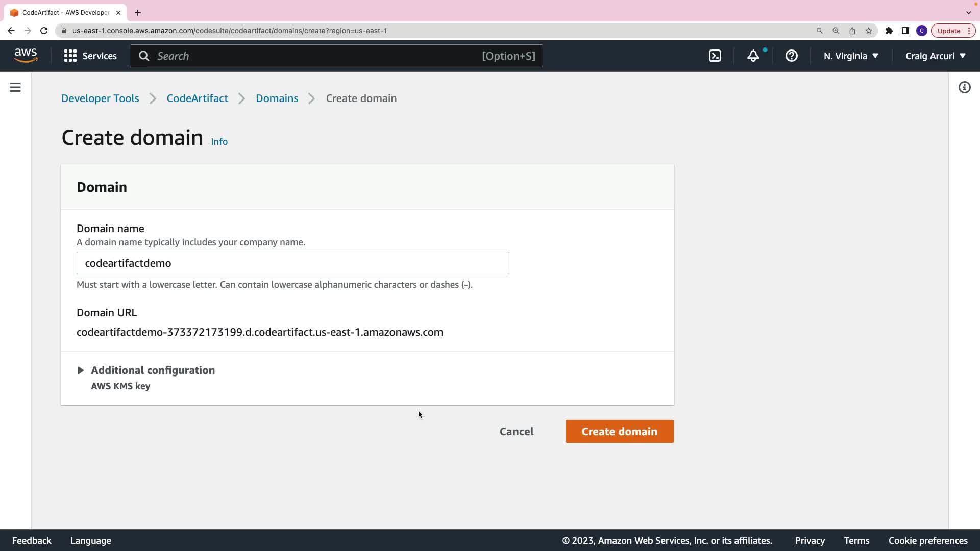
Task: Open Info link beside Create domain
Action: tap(219, 142)
